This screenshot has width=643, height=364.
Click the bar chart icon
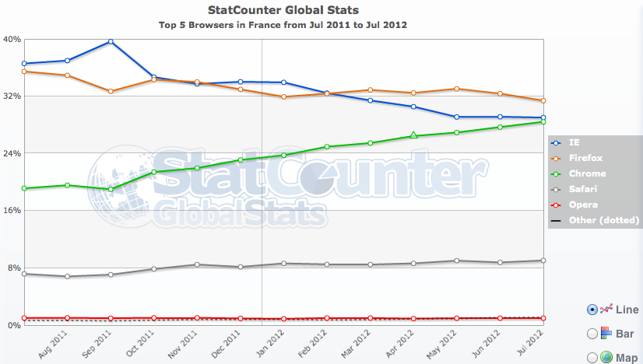point(606,333)
